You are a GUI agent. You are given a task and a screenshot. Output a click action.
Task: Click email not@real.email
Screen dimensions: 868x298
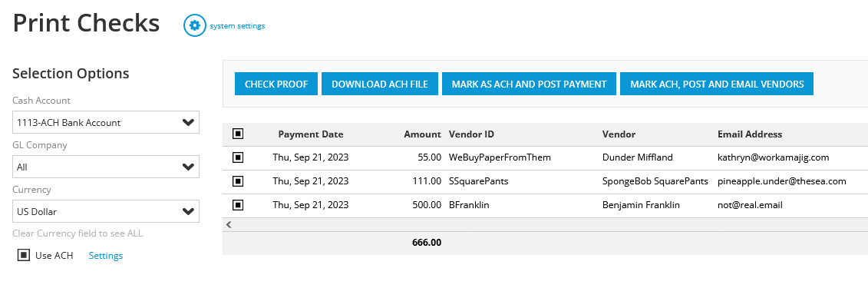pyautogui.click(x=750, y=205)
